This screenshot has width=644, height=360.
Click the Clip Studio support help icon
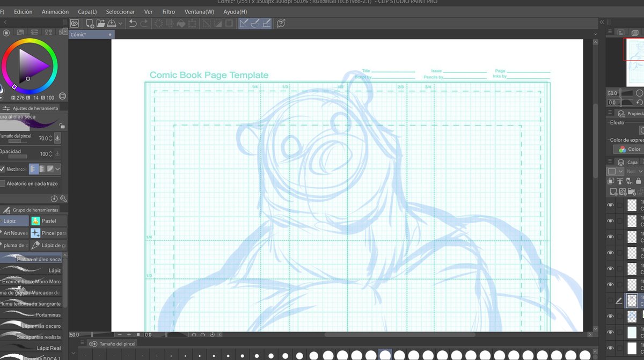(x=281, y=23)
